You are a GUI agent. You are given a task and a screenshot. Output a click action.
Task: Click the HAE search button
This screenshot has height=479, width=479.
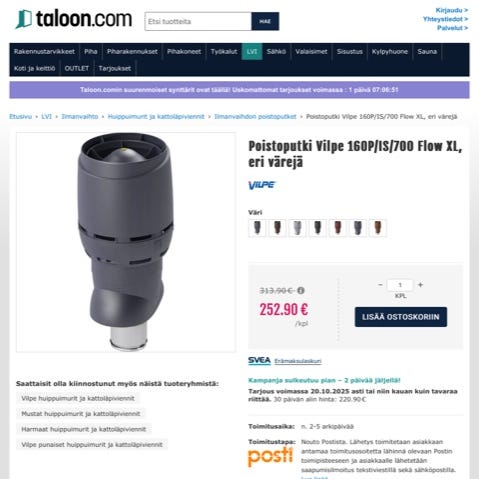265,21
